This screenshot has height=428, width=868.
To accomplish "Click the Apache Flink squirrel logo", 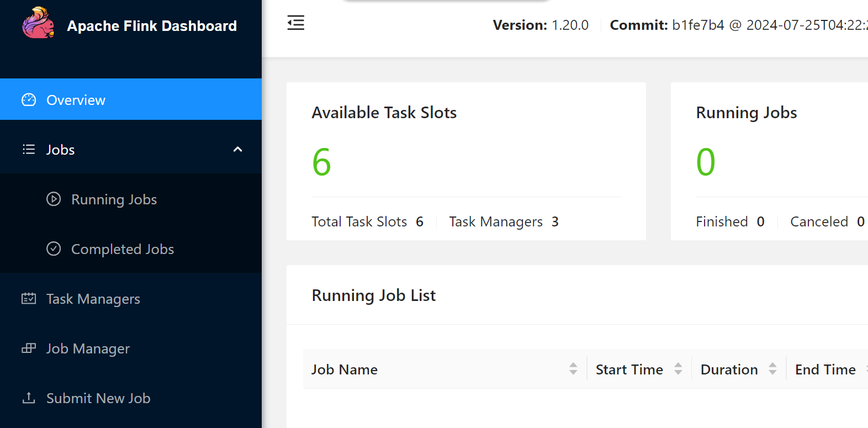I will pyautogui.click(x=38, y=23).
